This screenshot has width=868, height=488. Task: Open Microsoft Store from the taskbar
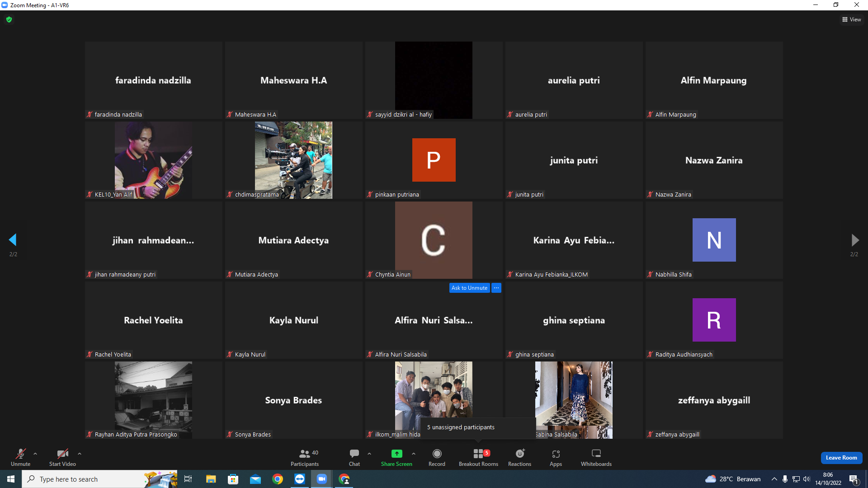point(233,479)
